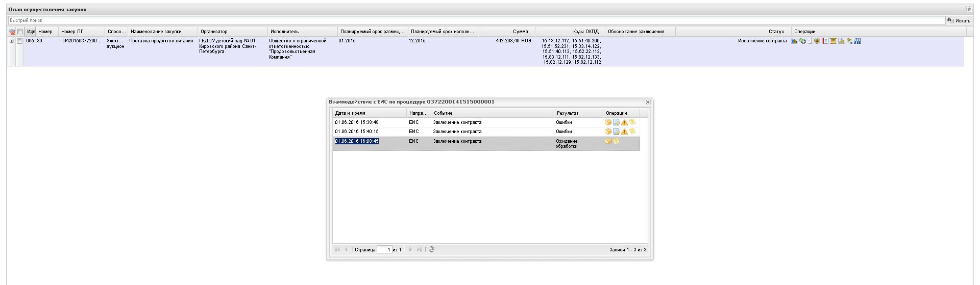Click the Поставка продуктов питания cell
The image size is (980, 285).
click(161, 41)
